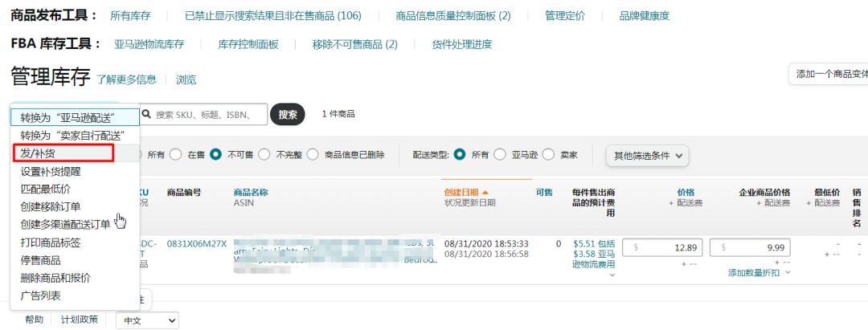
Task: Select the 在售 status radio button
Action: click(175, 154)
